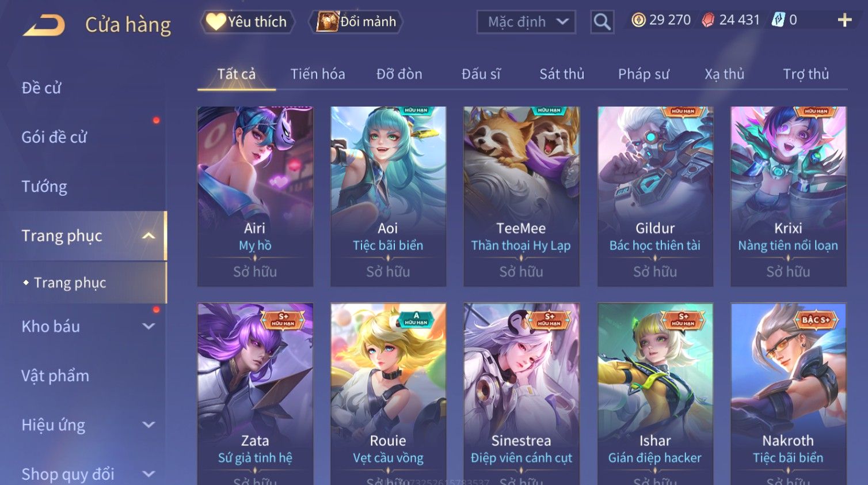Image resolution: width=868 pixels, height=485 pixels.
Task: Open the Tướng sidebar menu
Action: pos(44,187)
